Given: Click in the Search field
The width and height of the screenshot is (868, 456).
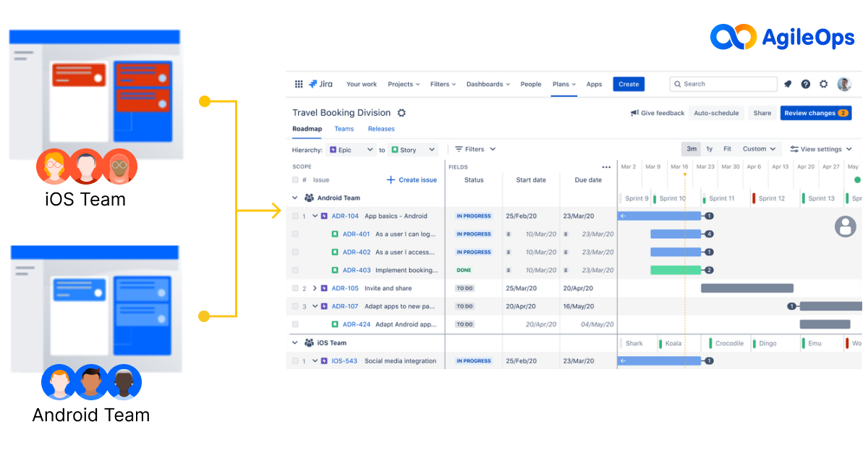Looking at the screenshot, I should 723,84.
